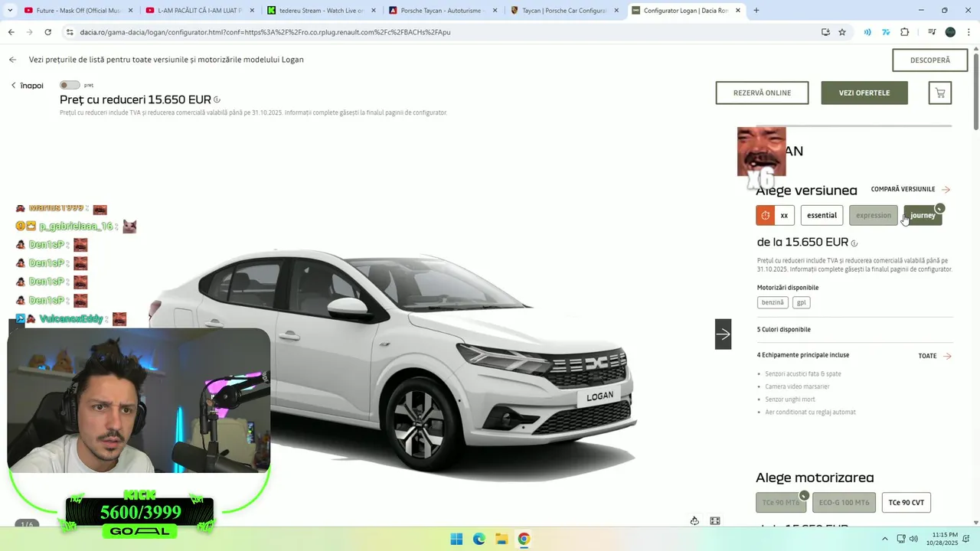The image size is (980, 551).
Task: Open site info icon in address bar
Action: pos(70,32)
